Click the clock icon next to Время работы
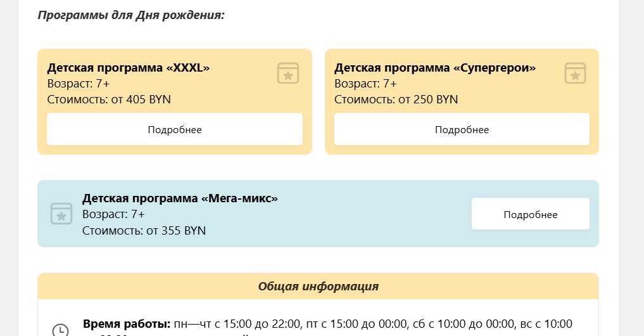The height and width of the screenshot is (336, 644). tap(60, 330)
